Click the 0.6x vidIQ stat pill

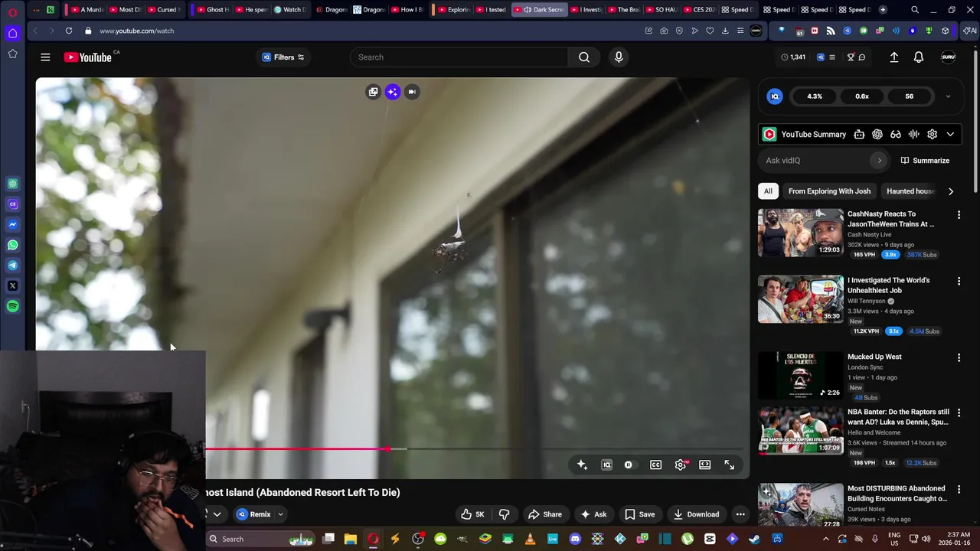(862, 96)
